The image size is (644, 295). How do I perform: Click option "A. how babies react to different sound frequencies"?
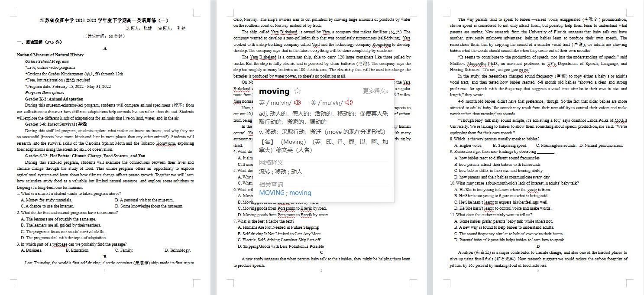(497, 158)
